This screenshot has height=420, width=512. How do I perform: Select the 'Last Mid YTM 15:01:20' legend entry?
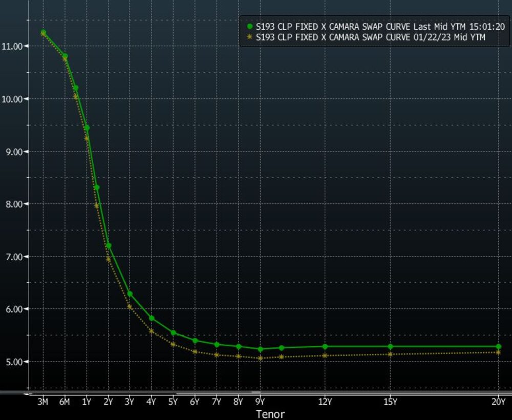tap(380, 26)
